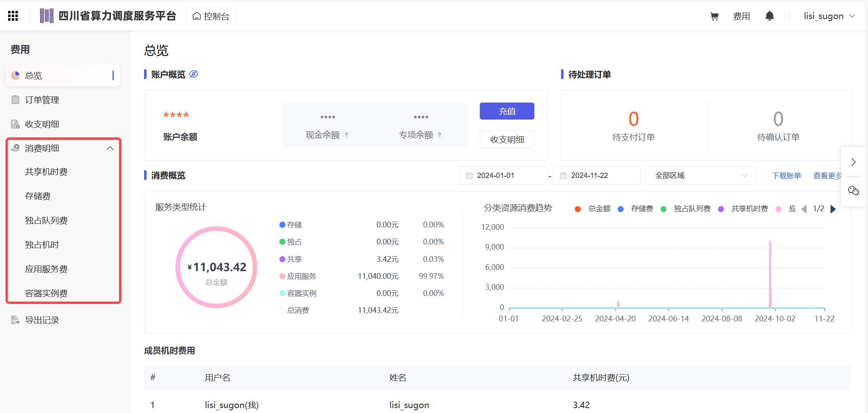Click the start date field 2024-01-01
The image size is (868, 413).
coord(502,175)
